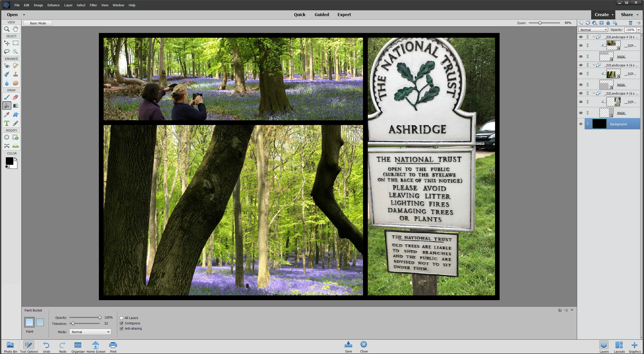Select the Type tool
Viewport: 644px width, 354px height.
click(7, 123)
